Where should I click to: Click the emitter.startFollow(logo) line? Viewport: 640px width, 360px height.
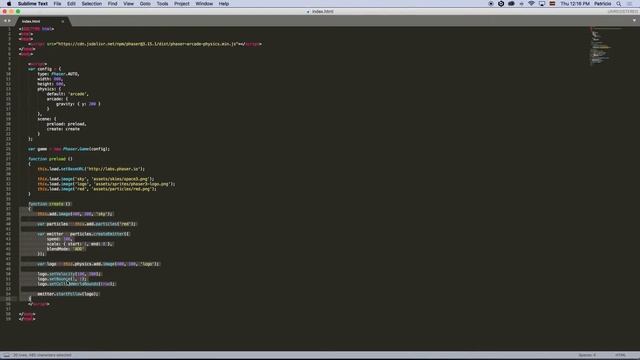[x=68, y=294]
